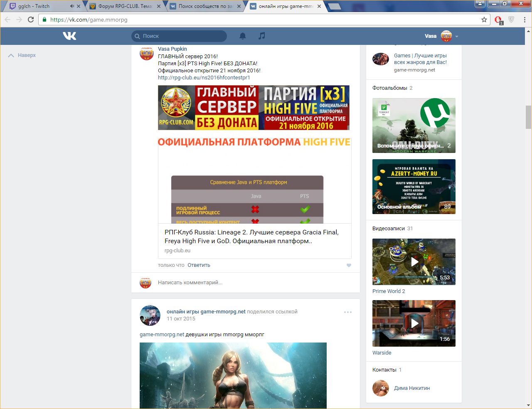Click the Chrome user profile button
The image size is (532, 409).
point(480,4)
